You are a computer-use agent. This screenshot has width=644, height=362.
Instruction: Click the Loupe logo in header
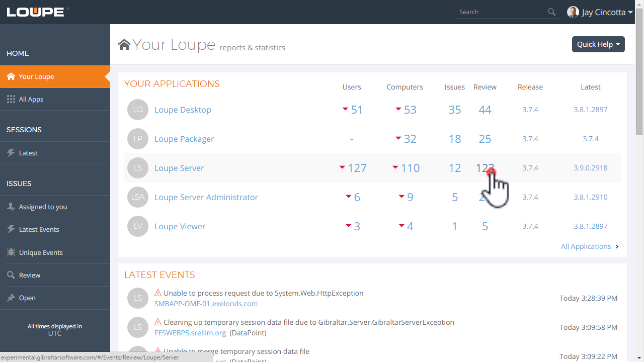pos(38,12)
